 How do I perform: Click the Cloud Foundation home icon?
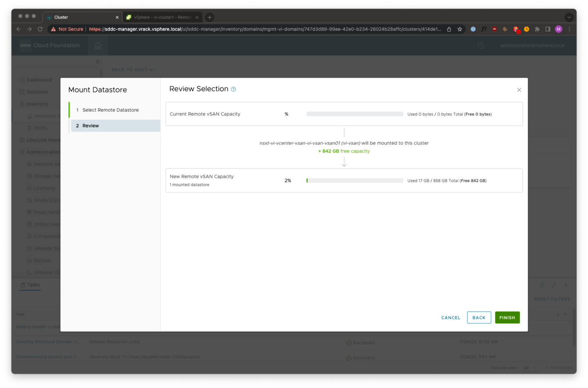[97, 45]
